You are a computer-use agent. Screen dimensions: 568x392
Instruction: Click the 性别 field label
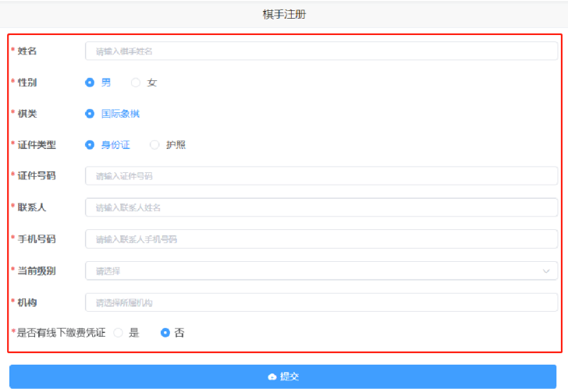click(27, 83)
